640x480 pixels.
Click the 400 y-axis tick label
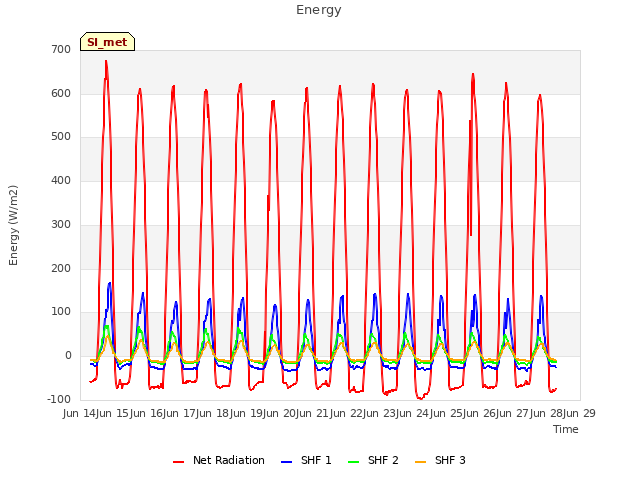pos(61,180)
